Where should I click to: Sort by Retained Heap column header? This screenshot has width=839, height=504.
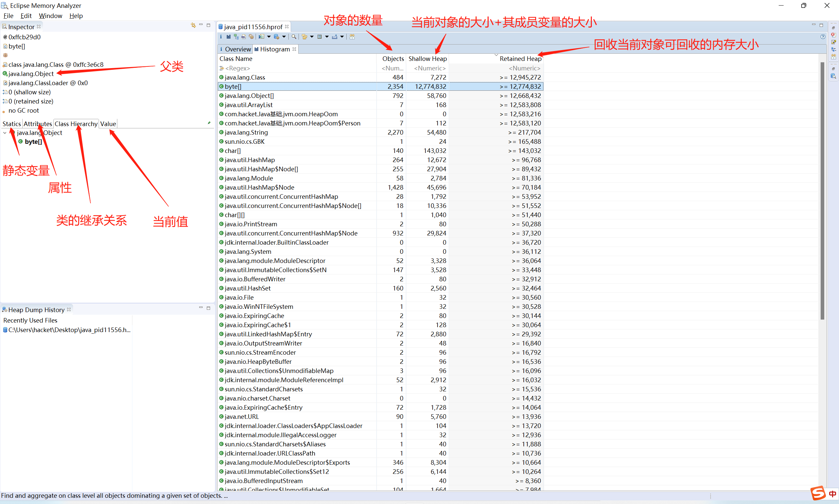click(520, 59)
